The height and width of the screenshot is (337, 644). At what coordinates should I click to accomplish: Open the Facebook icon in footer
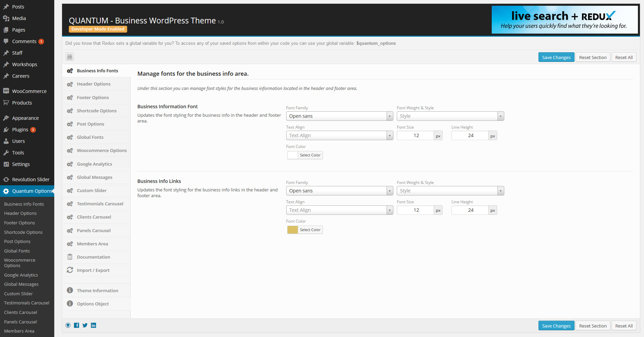(77, 325)
